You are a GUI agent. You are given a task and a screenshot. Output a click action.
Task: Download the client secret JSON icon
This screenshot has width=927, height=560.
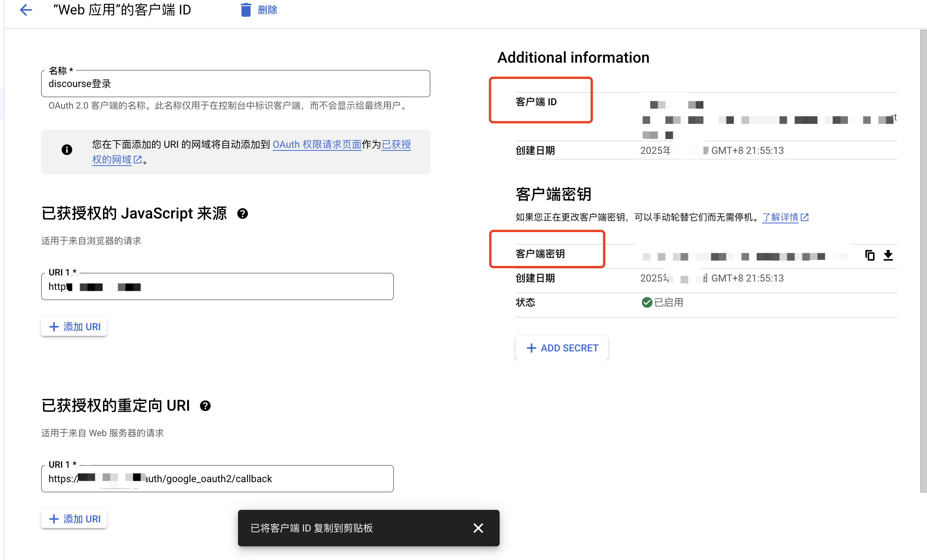888,255
